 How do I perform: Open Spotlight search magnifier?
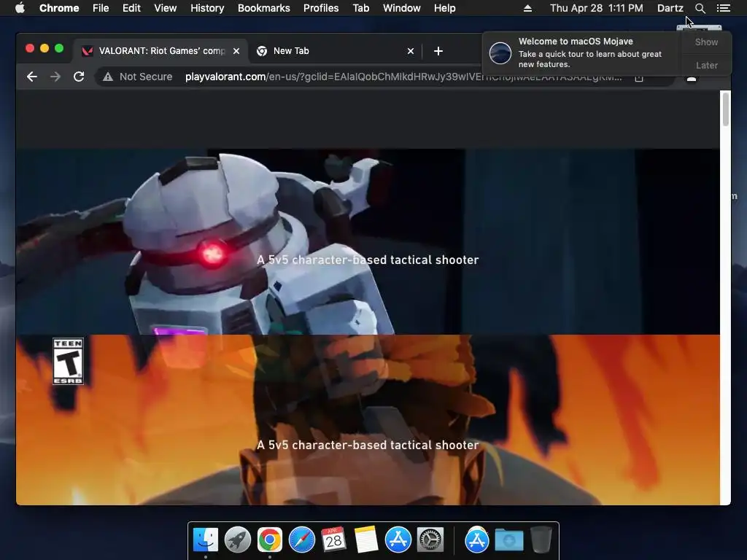pyautogui.click(x=700, y=8)
